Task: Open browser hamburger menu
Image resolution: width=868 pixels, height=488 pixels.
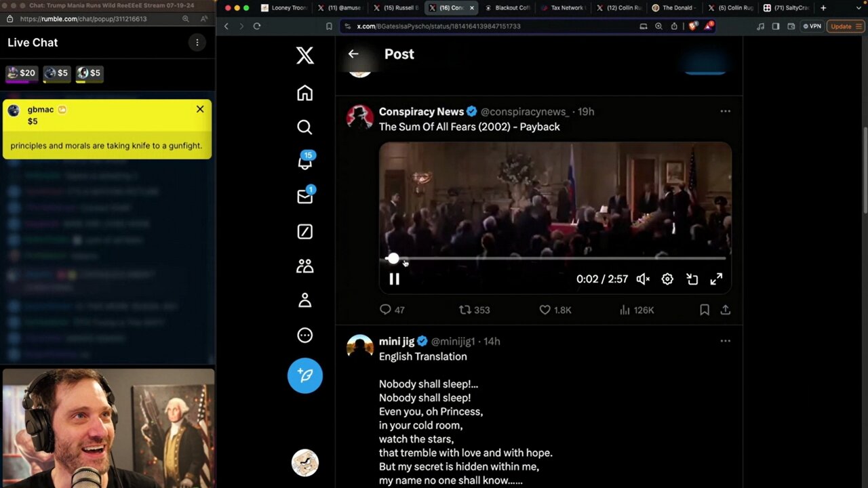Action: pyautogui.click(x=859, y=26)
